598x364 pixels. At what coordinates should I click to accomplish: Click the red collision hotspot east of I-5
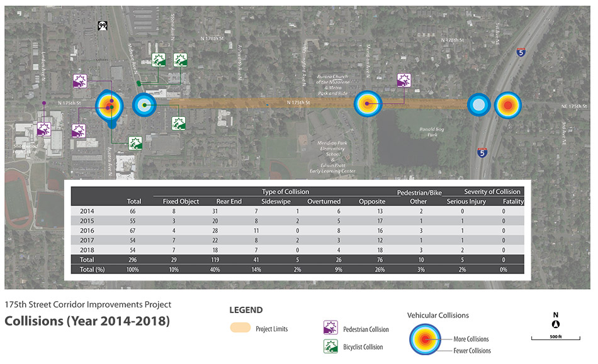tap(507, 106)
